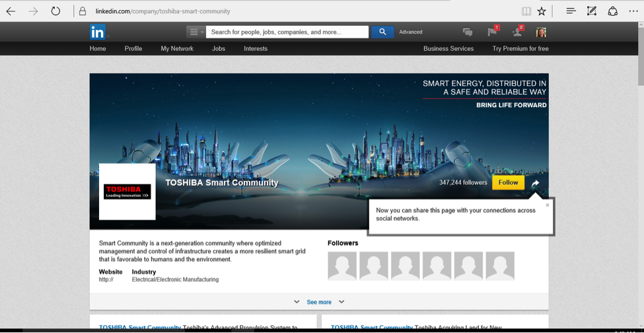Follow TOSHIBA Smart Community
Image resolution: width=644 pixels, height=333 pixels.
pos(509,182)
